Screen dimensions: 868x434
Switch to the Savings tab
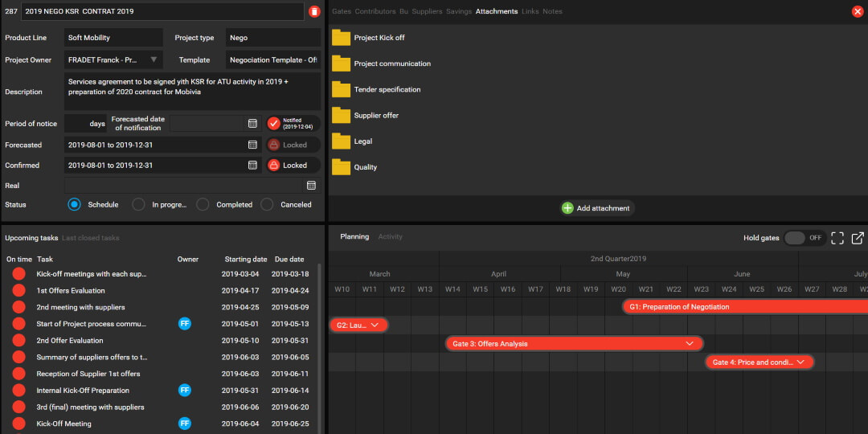459,11
